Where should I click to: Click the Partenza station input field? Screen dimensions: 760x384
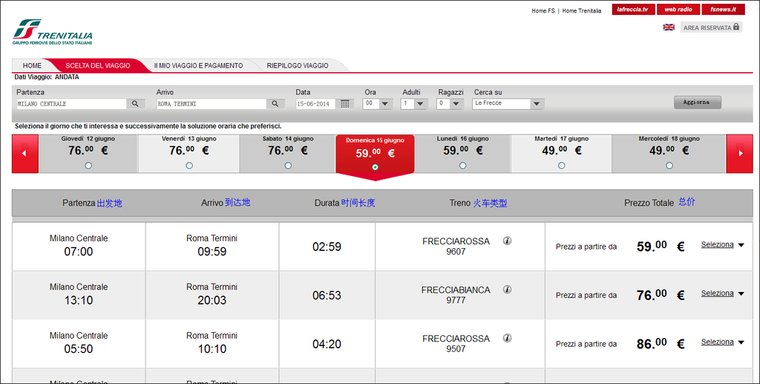click(x=71, y=104)
